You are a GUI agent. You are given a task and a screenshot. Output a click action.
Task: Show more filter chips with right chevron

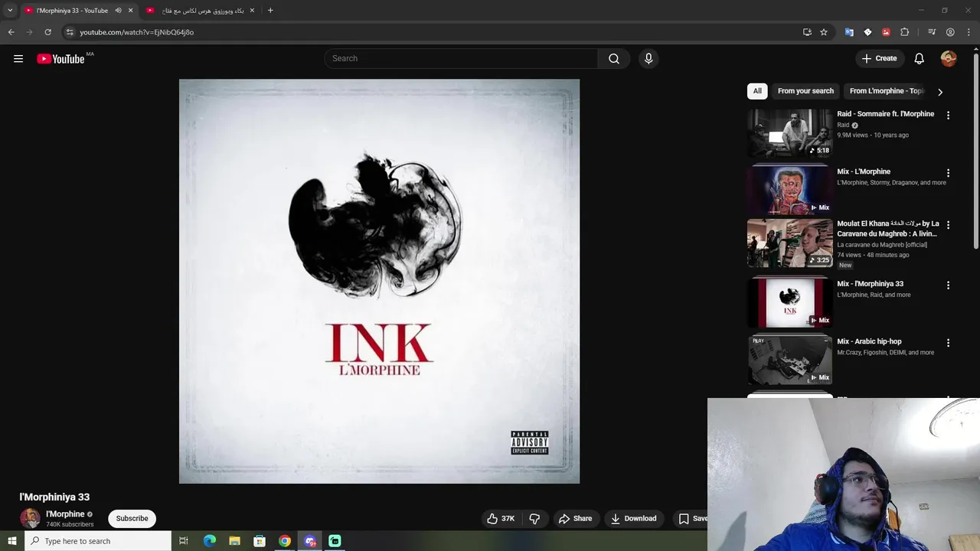click(940, 92)
